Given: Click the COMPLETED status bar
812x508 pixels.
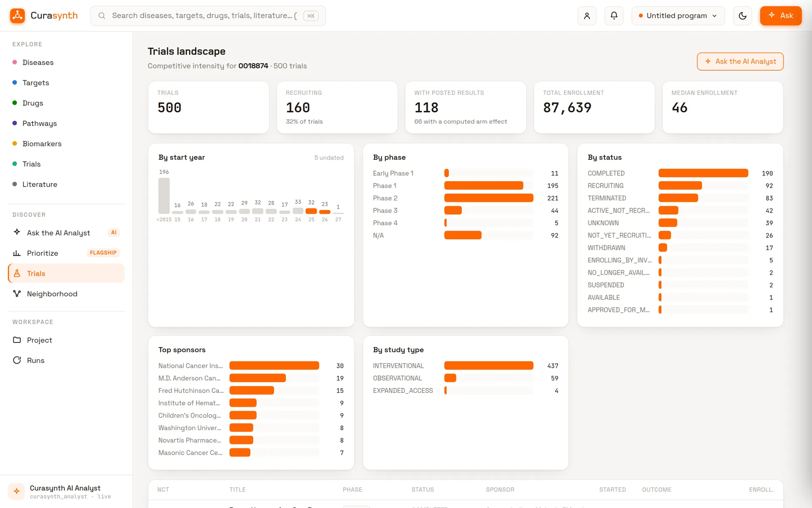Looking at the screenshot, I should 703,173.
